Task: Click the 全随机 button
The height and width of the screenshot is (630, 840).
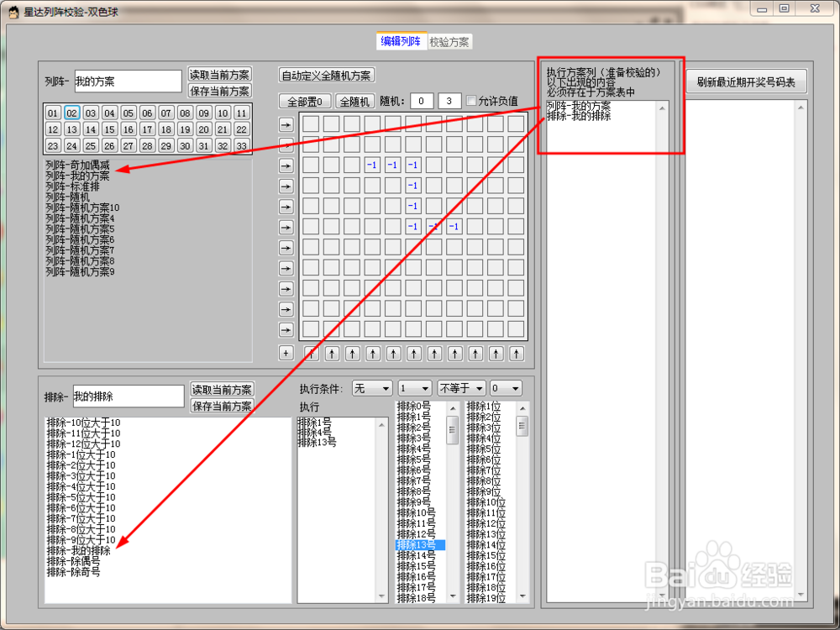Action: 354,102
